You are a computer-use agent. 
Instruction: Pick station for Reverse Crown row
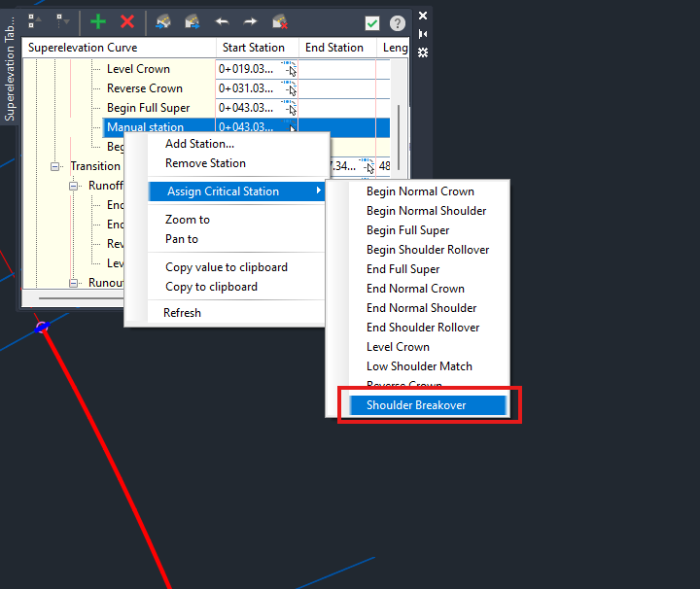[x=289, y=88]
